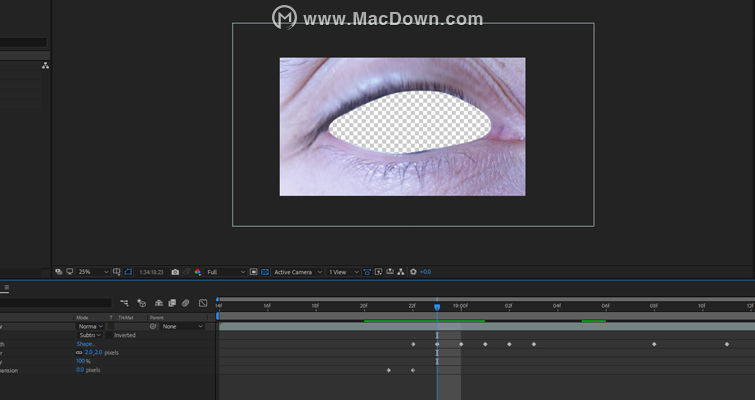Click the current time indicator marker

[x=437, y=307]
